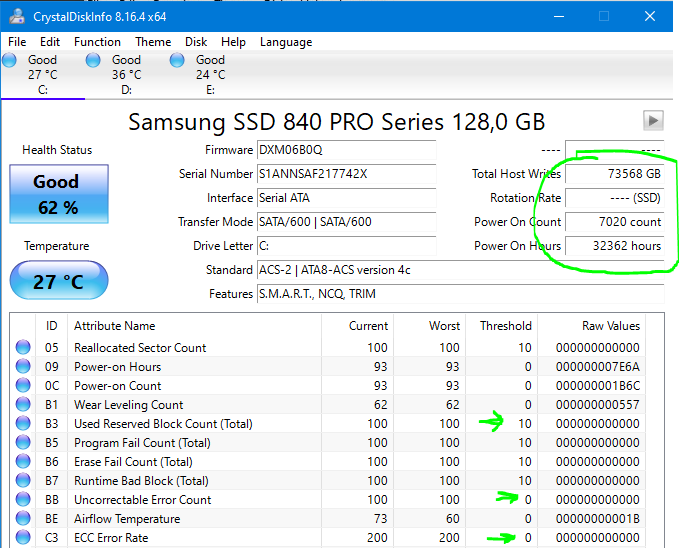
Task: Open the Help menu
Action: 233,42
